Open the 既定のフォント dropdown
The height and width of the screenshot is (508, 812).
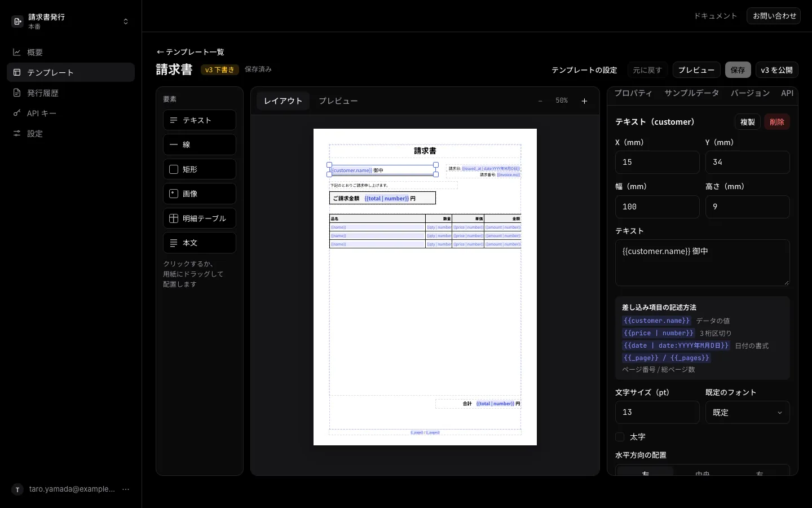pyautogui.click(x=747, y=413)
